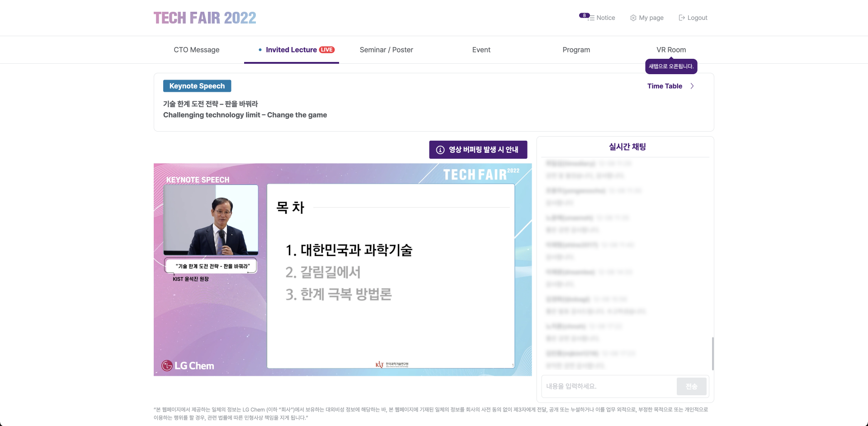
Task: Go to the Event tab
Action: click(481, 50)
